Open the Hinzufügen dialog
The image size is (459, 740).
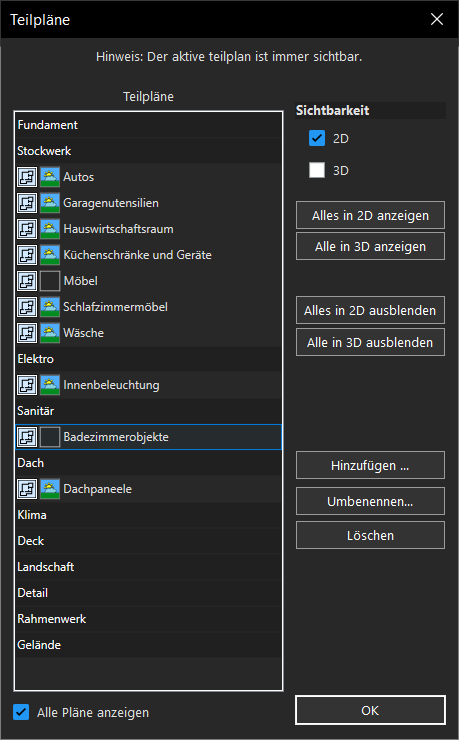tap(370, 465)
